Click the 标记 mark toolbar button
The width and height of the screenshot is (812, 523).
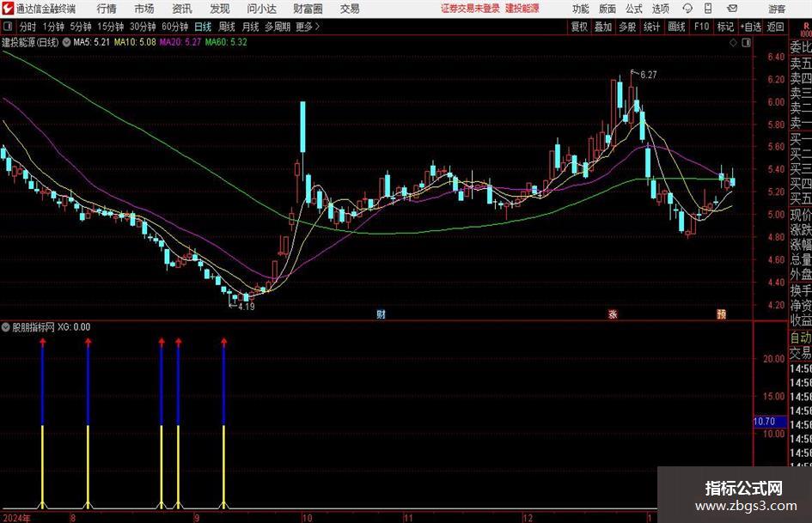click(725, 27)
